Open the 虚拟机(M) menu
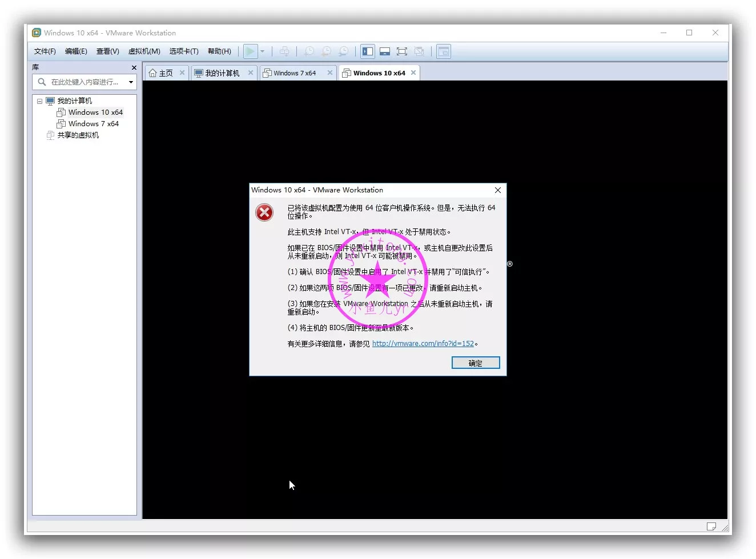 point(144,51)
